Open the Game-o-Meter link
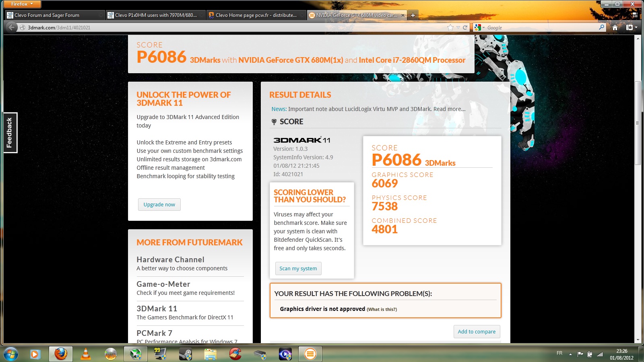Viewport: 644px width, 362px height. click(x=163, y=284)
